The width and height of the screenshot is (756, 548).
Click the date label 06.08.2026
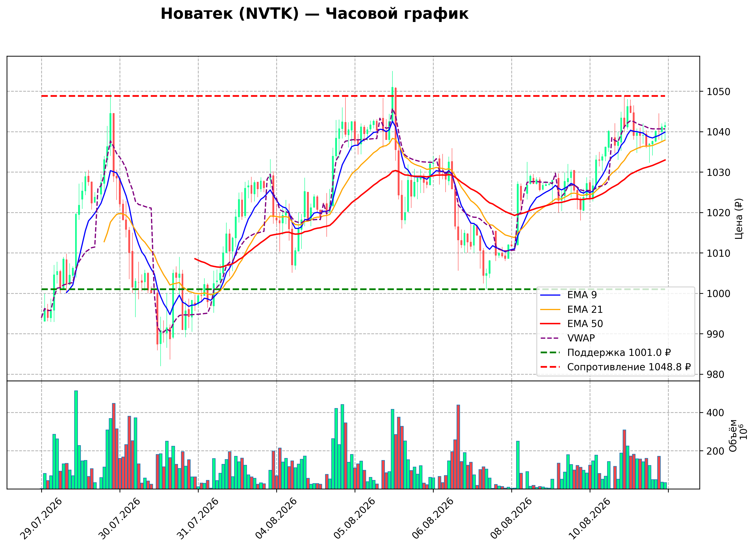(x=433, y=518)
